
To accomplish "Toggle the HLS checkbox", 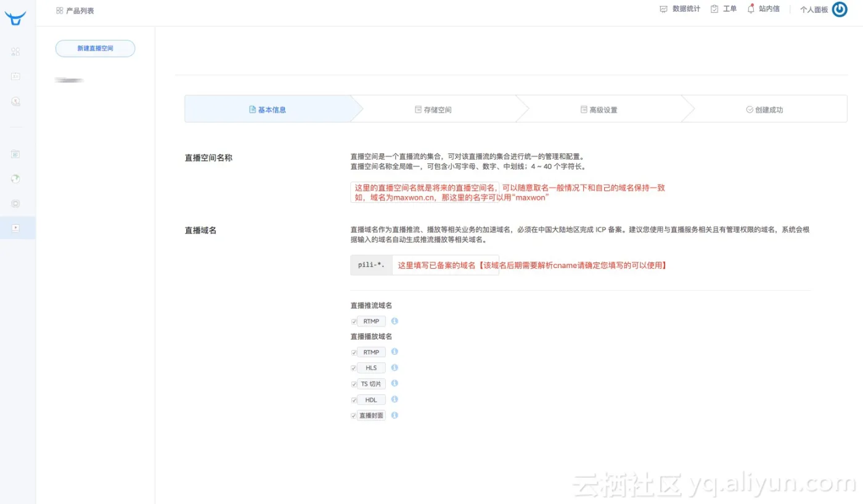I will [354, 368].
